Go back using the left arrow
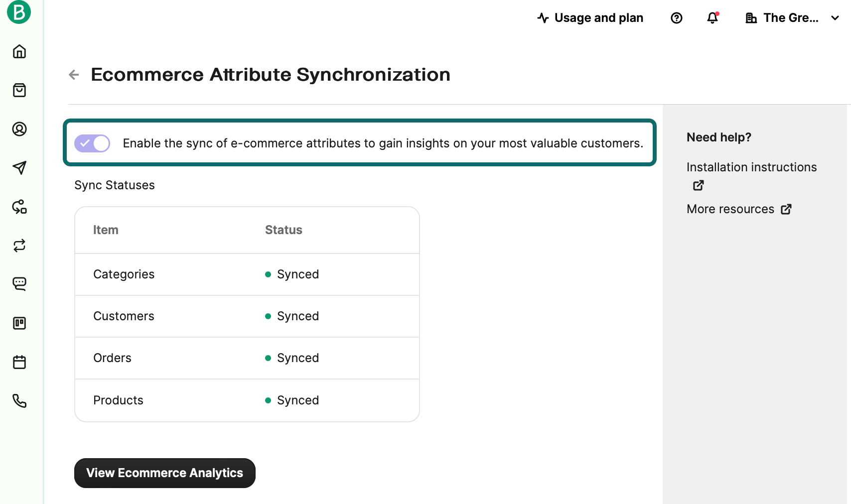Image resolution: width=851 pixels, height=504 pixels. pyautogui.click(x=74, y=75)
